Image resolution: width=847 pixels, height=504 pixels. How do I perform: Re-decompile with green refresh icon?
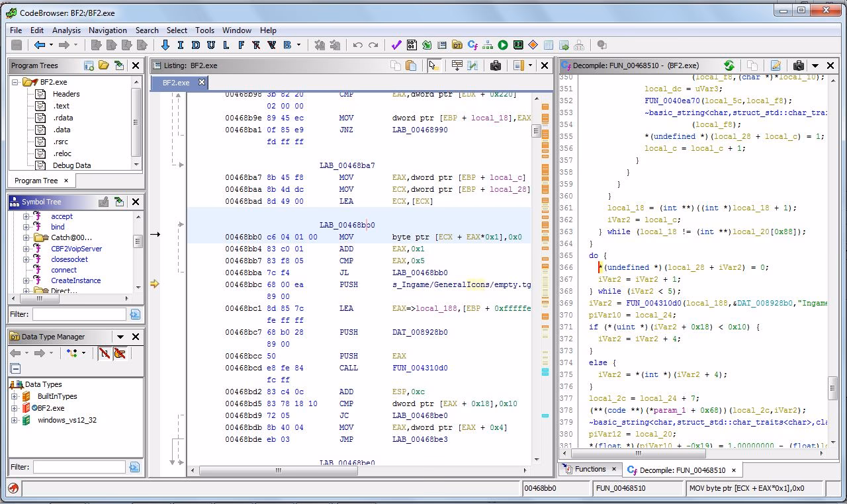click(729, 65)
